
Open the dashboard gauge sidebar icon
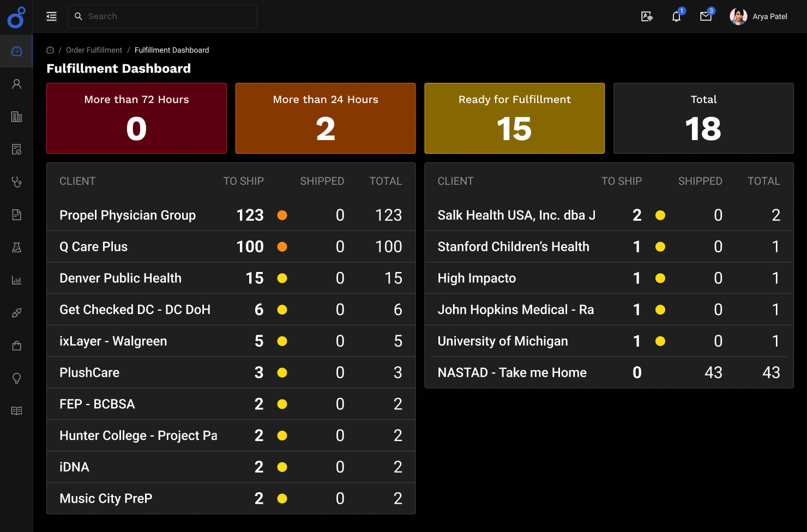16,51
